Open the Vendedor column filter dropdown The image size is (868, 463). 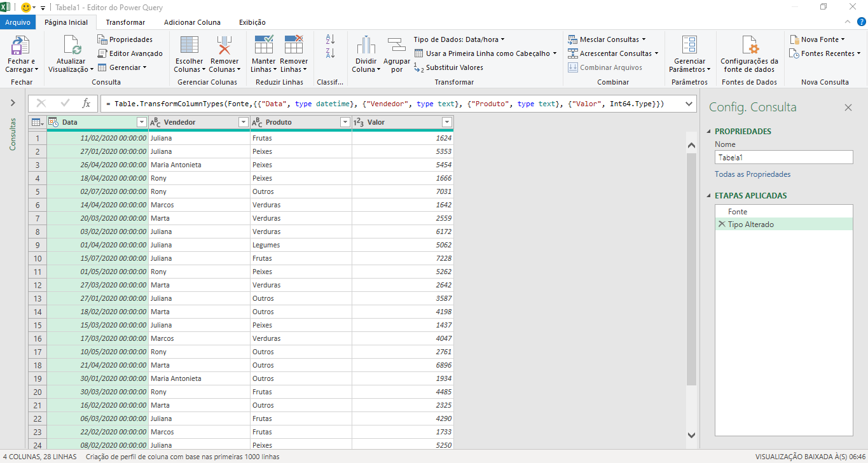pyautogui.click(x=244, y=121)
